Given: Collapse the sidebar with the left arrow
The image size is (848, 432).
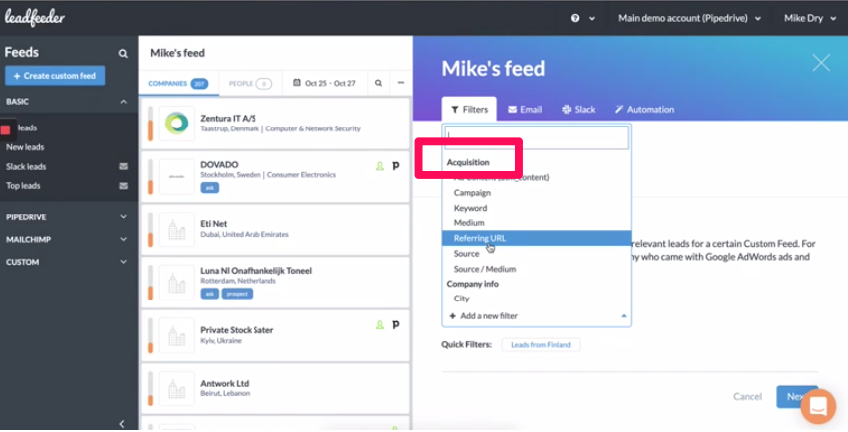Looking at the screenshot, I should click(x=122, y=424).
